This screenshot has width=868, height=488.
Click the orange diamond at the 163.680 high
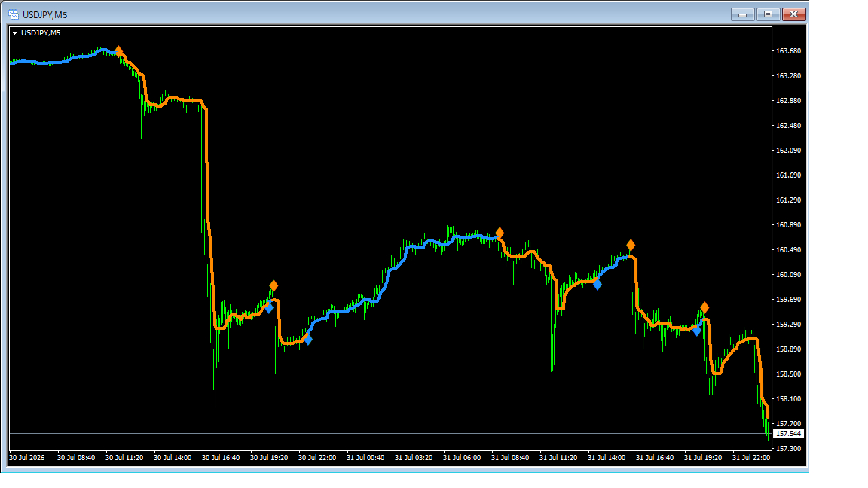pyautogui.click(x=118, y=51)
